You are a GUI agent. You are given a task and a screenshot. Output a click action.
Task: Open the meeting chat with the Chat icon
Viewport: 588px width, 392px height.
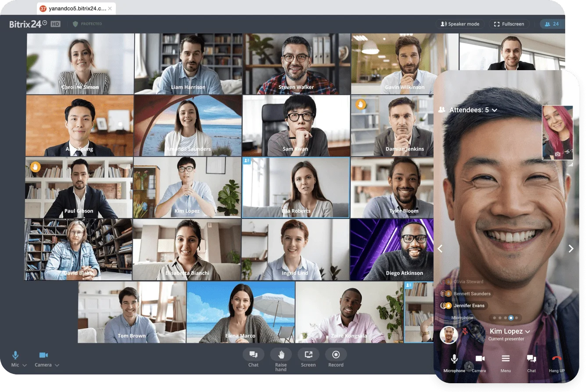[253, 355]
